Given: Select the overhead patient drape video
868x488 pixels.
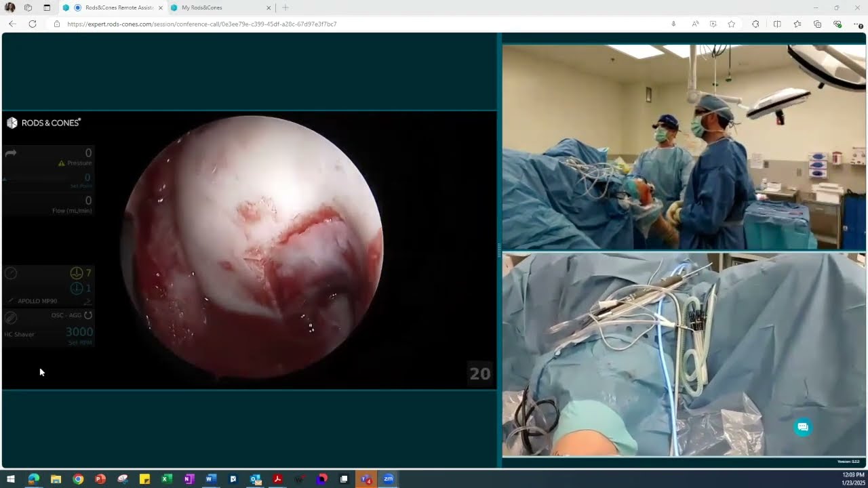Looking at the screenshot, I should point(684,354).
